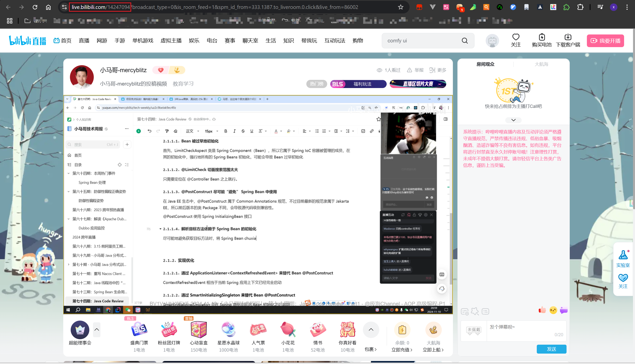Click the 我要开播 button
635x364 pixels.
click(x=605, y=41)
